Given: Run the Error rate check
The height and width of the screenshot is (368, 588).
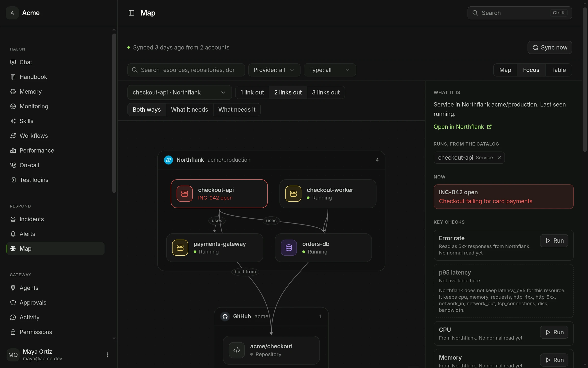Looking at the screenshot, I should click(554, 241).
